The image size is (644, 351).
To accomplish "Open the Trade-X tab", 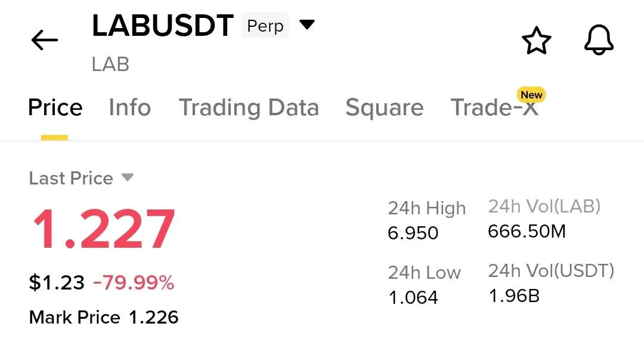I will pyautogui.click(x=494, y=107).
